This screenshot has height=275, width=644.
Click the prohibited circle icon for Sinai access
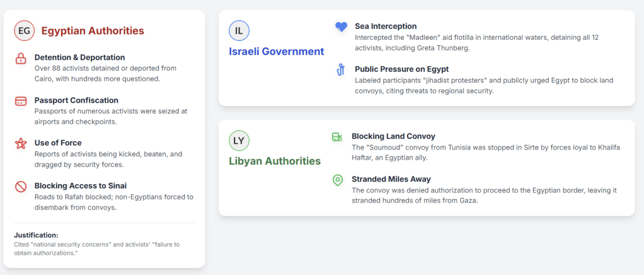[21, 187]
